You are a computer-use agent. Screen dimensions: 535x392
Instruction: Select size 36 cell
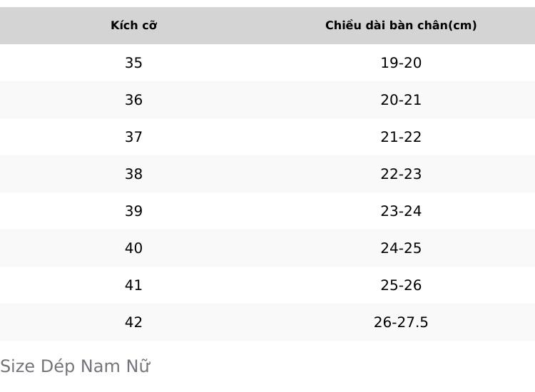(x=134, y=100)
